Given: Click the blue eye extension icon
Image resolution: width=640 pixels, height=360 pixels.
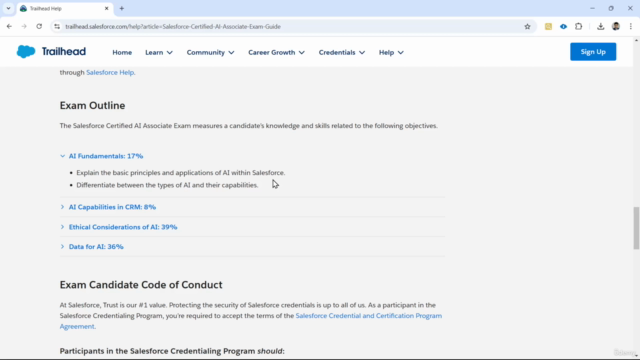Looking at the screenshot, I should 563,27.
